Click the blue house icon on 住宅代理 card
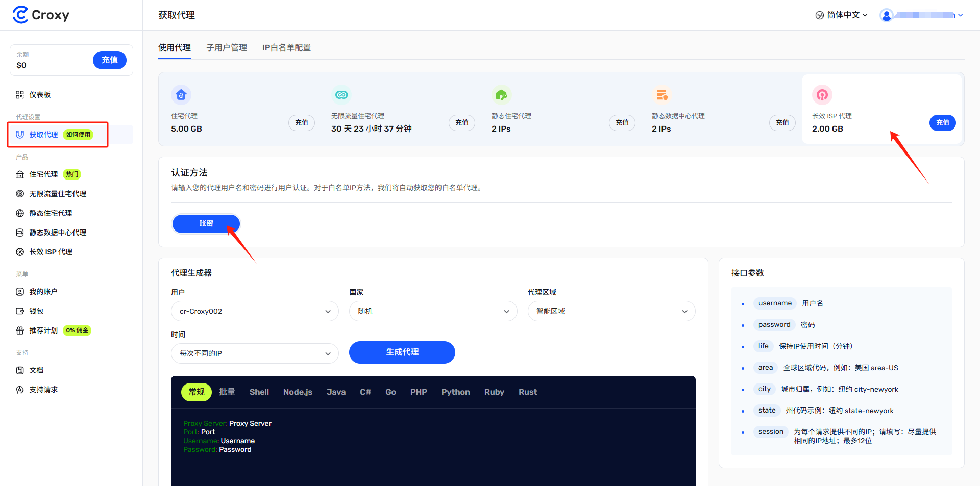Screen dimensions: 980x486 pyautogui.click(x=181, y=95)
